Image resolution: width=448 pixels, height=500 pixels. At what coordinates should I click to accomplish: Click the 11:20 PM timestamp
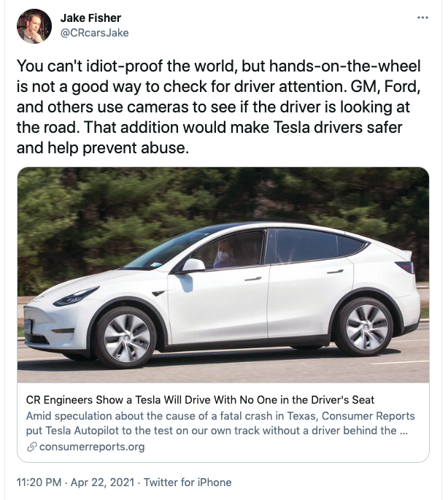point(39,482)
